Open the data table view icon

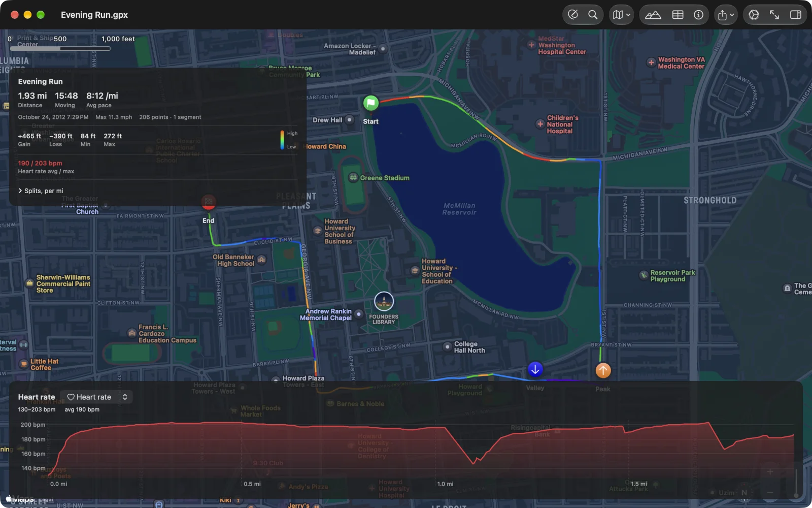(x=678, y=15)
